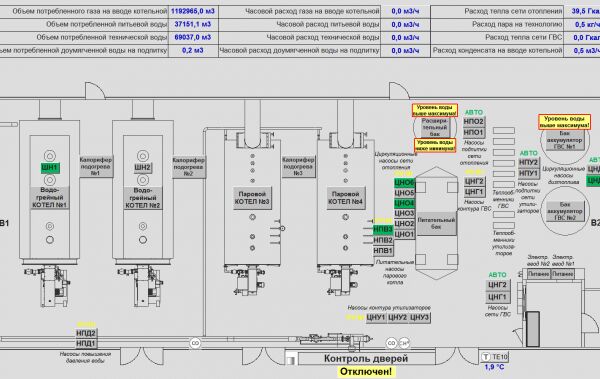Click ЦНГ1 above Насосы контура ГВС
Screen dimensions: 600x379
[474, 192]
